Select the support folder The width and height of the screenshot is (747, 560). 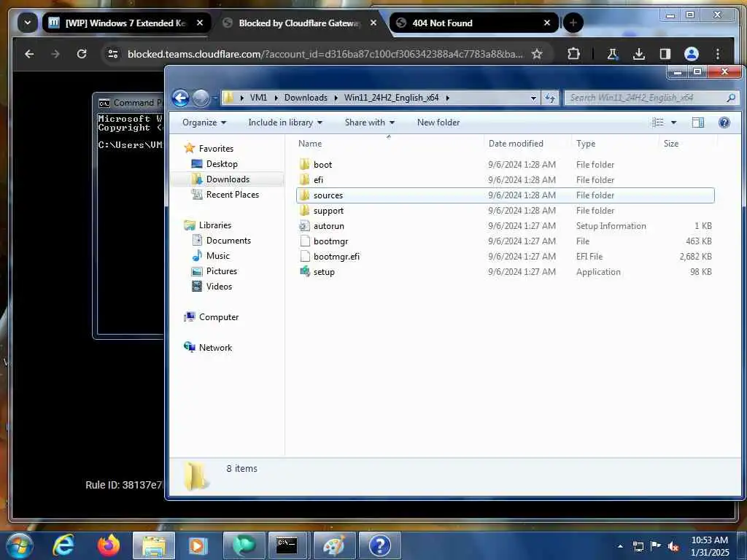pyautogui.click(x=506, y=211)
